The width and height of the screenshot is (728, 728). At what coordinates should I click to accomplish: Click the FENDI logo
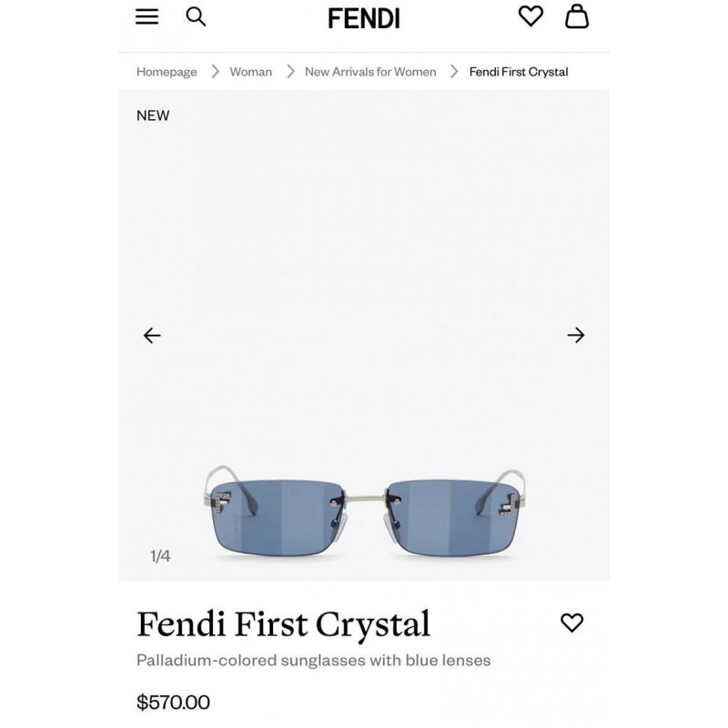363,18
